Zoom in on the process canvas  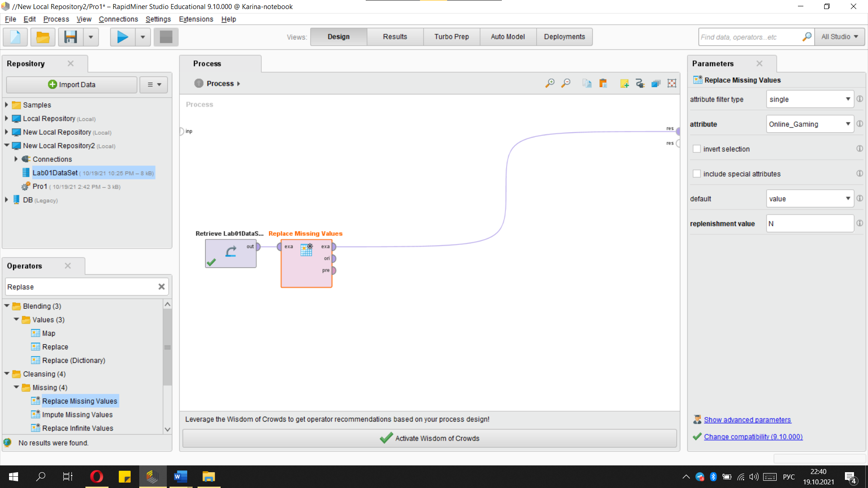click(x=550, y=83)
